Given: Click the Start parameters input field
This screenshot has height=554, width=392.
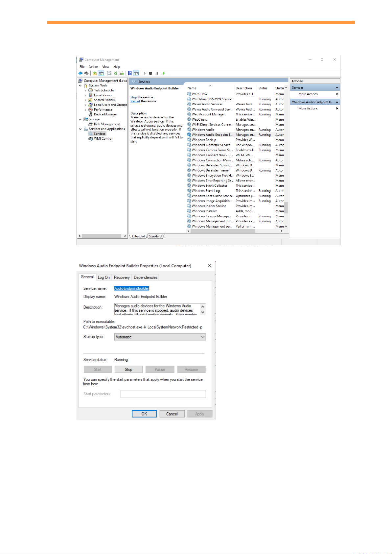Looking at the screenshot, I should click(163, 394).
